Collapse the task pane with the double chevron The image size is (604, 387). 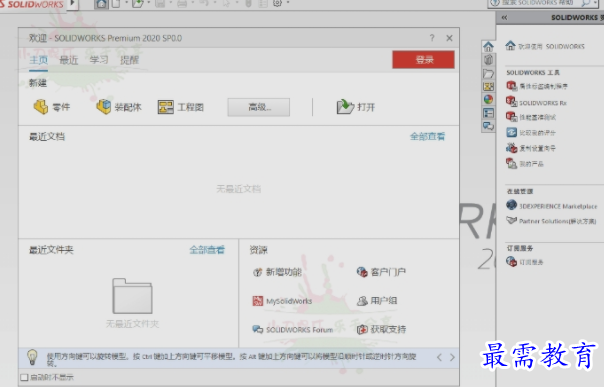(x=504, y=17)
